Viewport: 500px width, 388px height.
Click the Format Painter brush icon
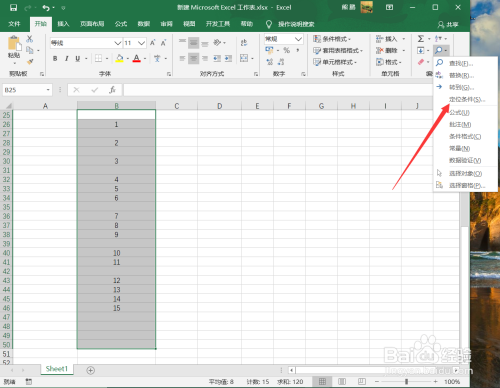tap(30, 62)
